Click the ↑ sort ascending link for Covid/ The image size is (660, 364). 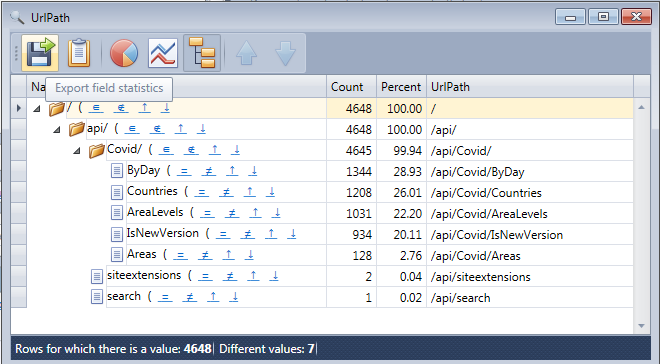tap(215, 149)
